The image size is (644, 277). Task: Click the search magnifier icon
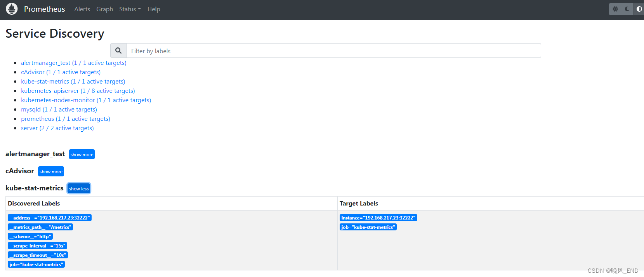pyautogui.click(x=118, y=51)
